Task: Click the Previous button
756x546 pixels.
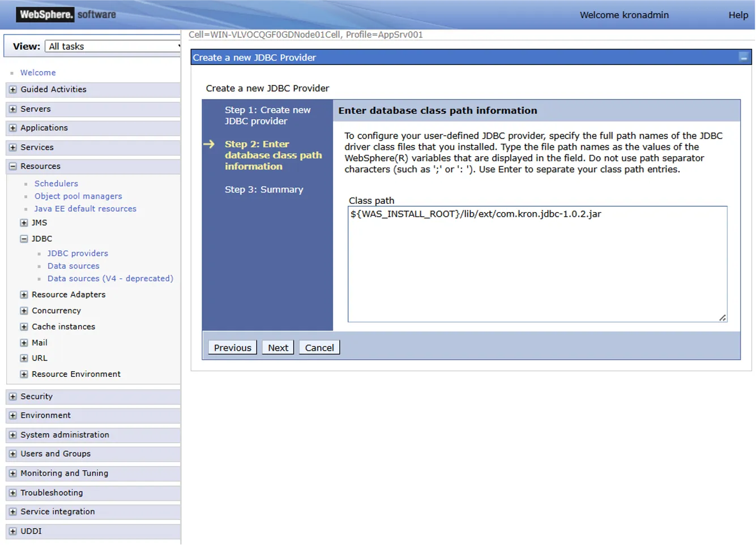Action: point(232,348)
